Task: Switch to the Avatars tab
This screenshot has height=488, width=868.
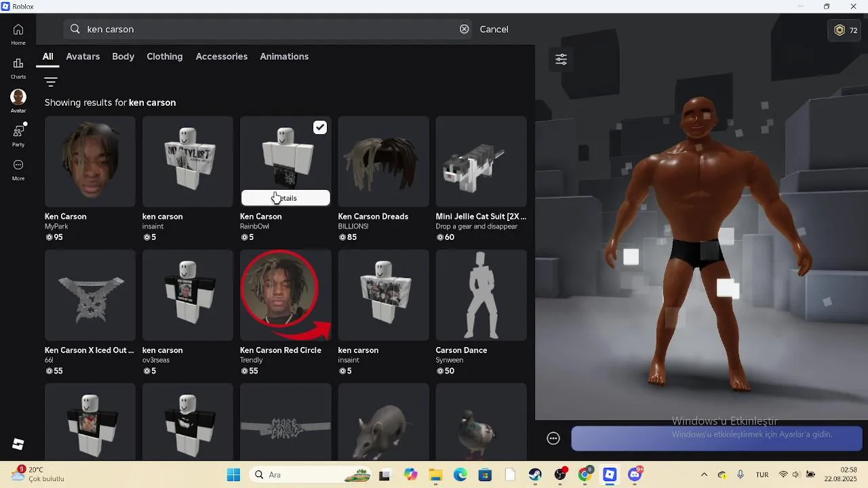Action: coord(83,56)
